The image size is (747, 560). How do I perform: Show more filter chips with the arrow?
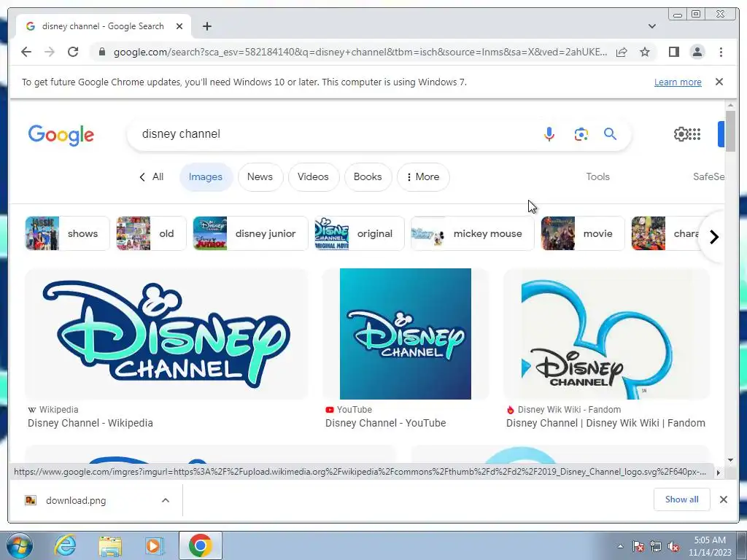point(713,237)
